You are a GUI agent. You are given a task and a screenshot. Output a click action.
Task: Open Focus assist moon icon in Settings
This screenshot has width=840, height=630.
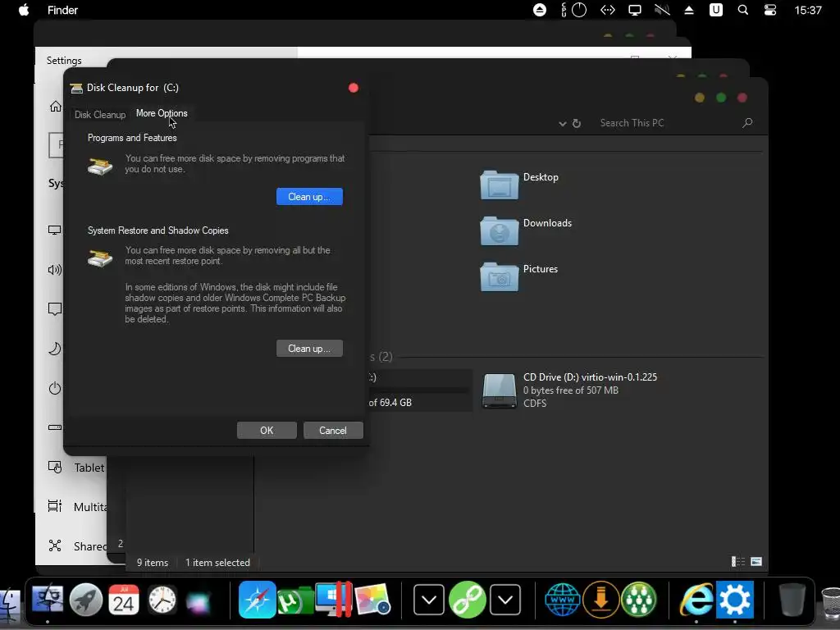55,349
